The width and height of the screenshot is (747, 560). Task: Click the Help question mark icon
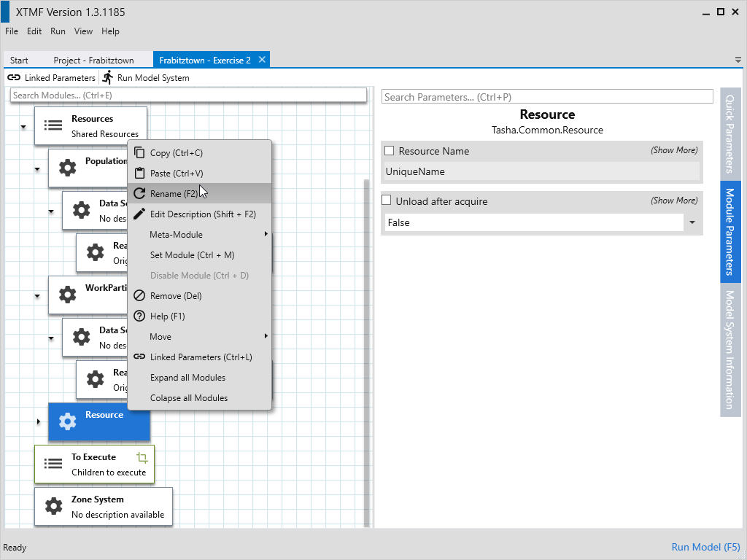click(139, 316)
